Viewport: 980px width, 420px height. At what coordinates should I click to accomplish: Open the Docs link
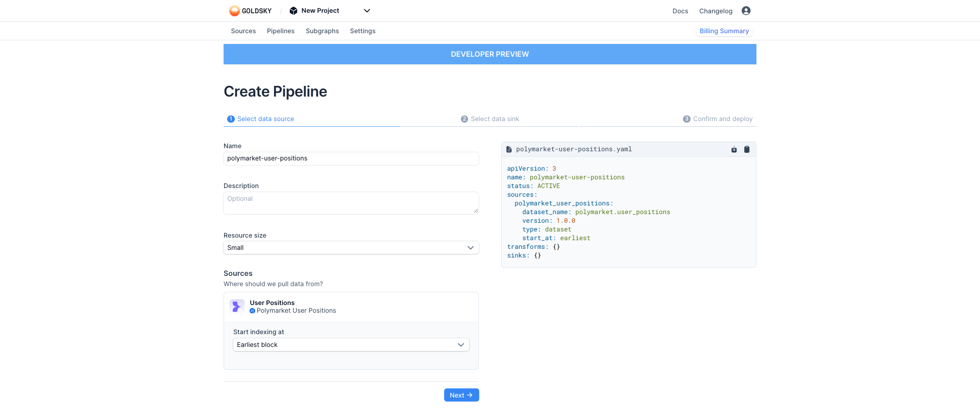click(680, 11)
